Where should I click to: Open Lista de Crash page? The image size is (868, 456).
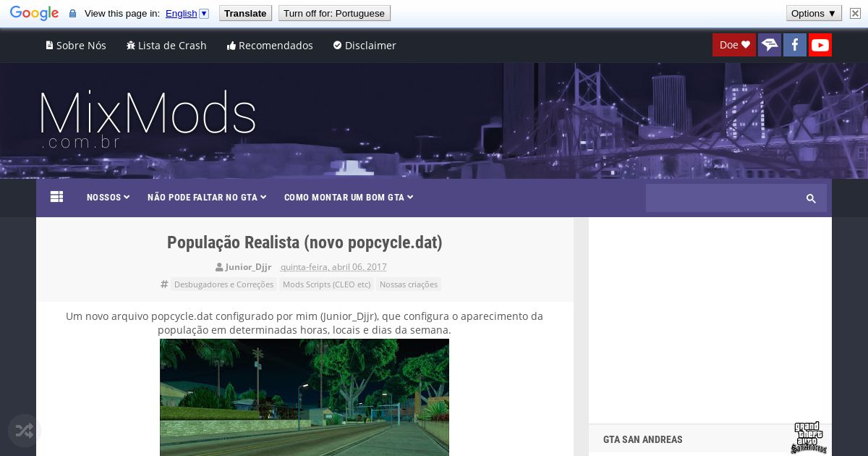click(166, 45)
